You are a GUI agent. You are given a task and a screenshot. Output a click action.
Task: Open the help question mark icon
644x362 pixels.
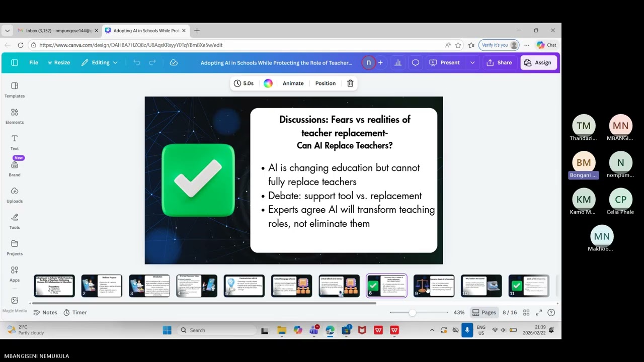(551, 312)
